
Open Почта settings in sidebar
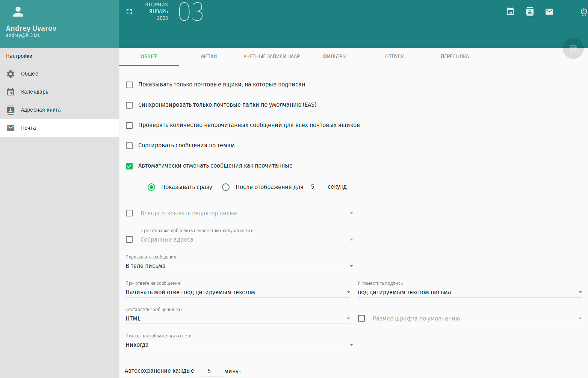(x=59, y=128)
